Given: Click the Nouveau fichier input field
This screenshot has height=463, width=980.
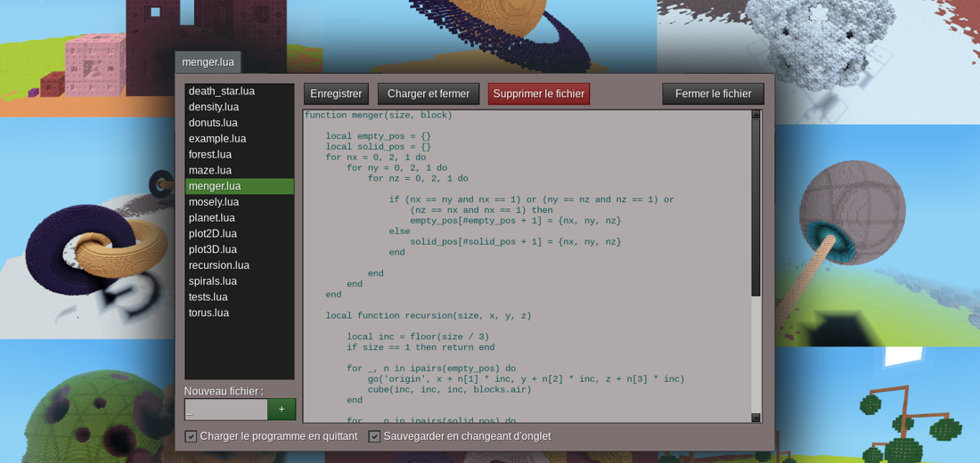Looking at the screenshot, I should [226, 410].
